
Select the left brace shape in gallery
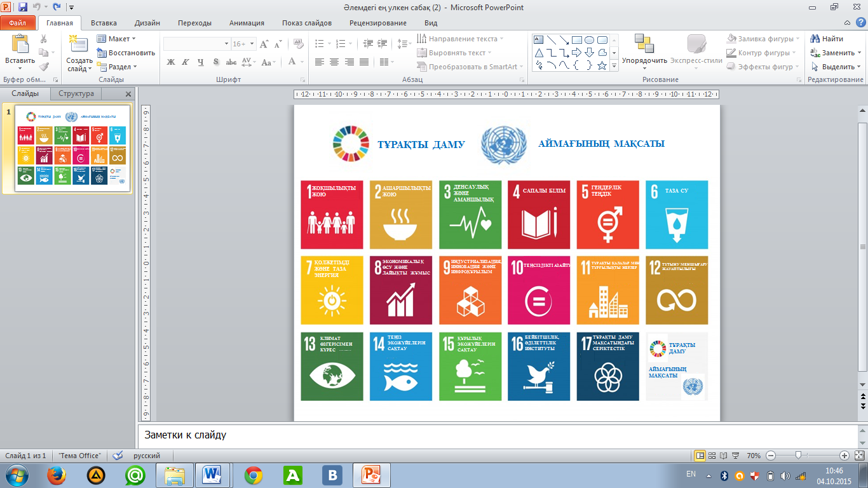577,65
